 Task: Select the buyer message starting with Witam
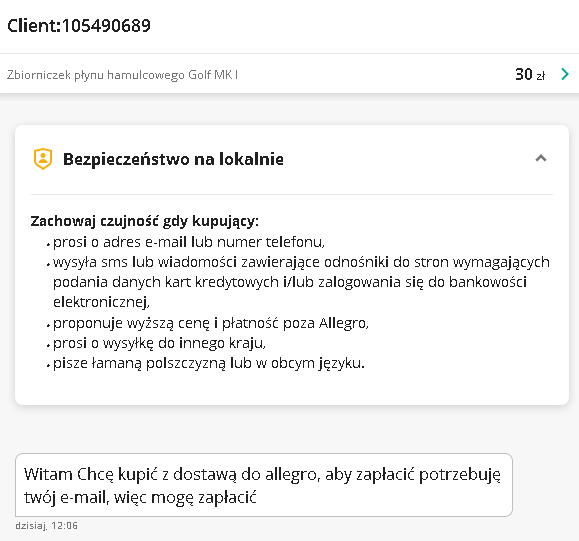point(264,485)
